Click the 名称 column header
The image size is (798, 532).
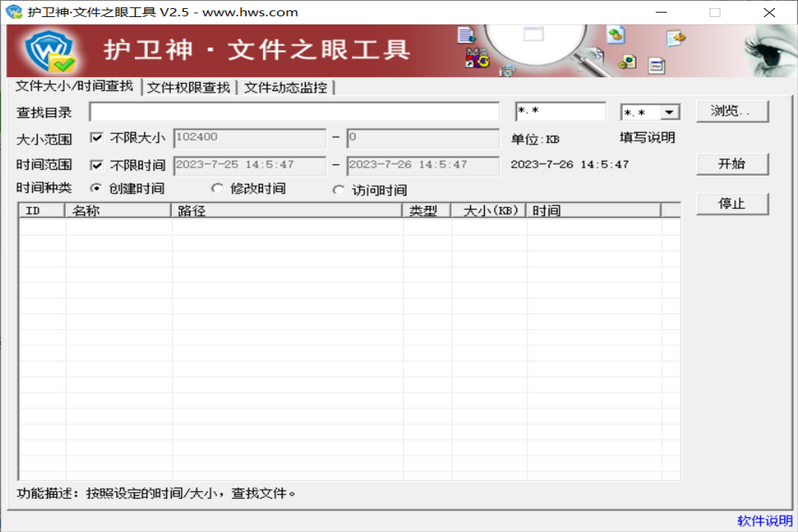118,211
